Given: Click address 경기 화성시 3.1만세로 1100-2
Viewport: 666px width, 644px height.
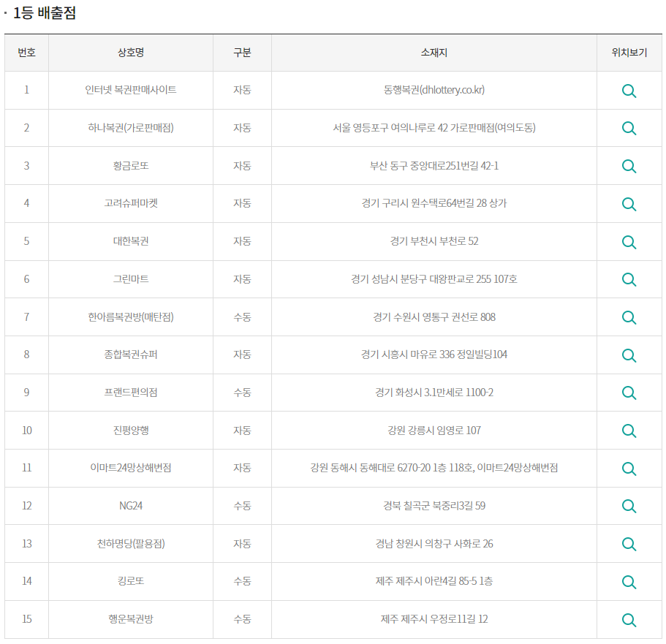Looking at the screenshot, I should [434, 392].
